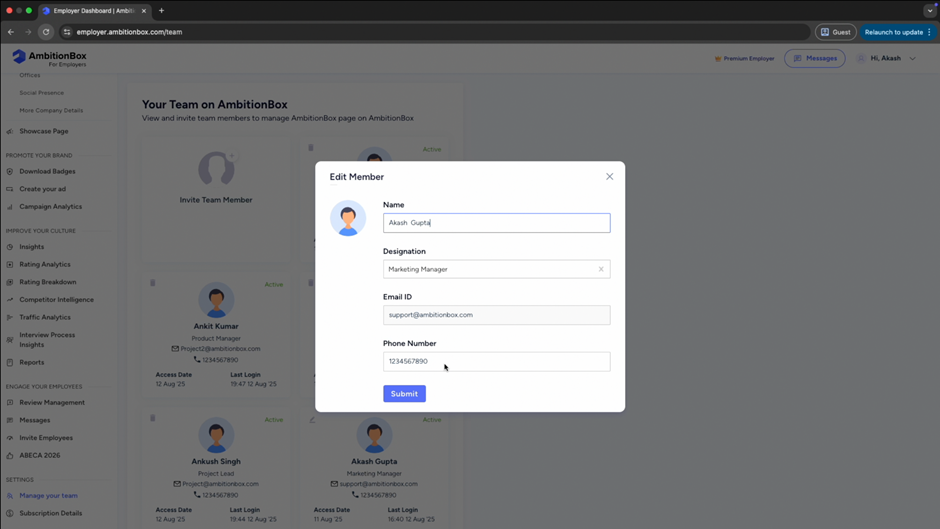Viewport: 940px width, 529px height.
Task: Reload the page with browser refresh icon
Action: pos(46,32)
